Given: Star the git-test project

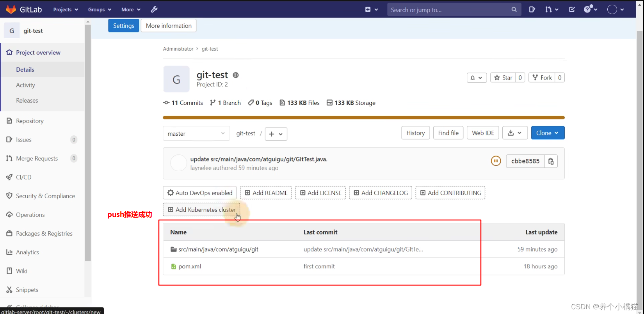Looking at the screenshot, I should tap(503, 78).
